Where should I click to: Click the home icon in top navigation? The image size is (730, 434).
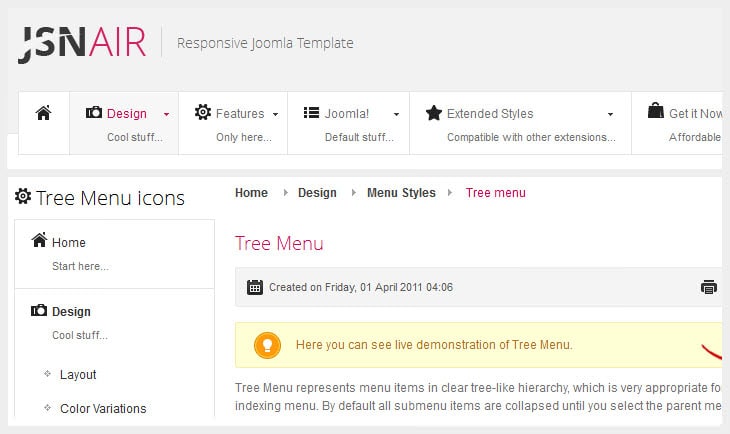pyautogui.click(x=43, y=113)
